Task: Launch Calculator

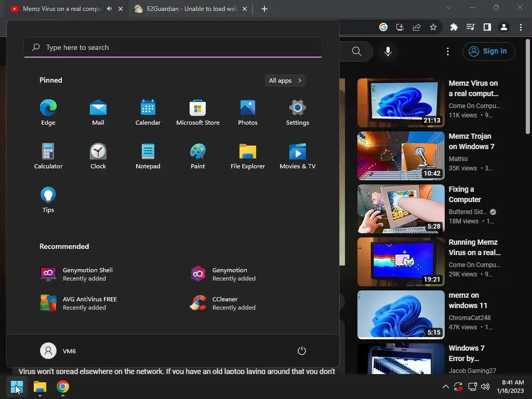Action: coord(48,156)
